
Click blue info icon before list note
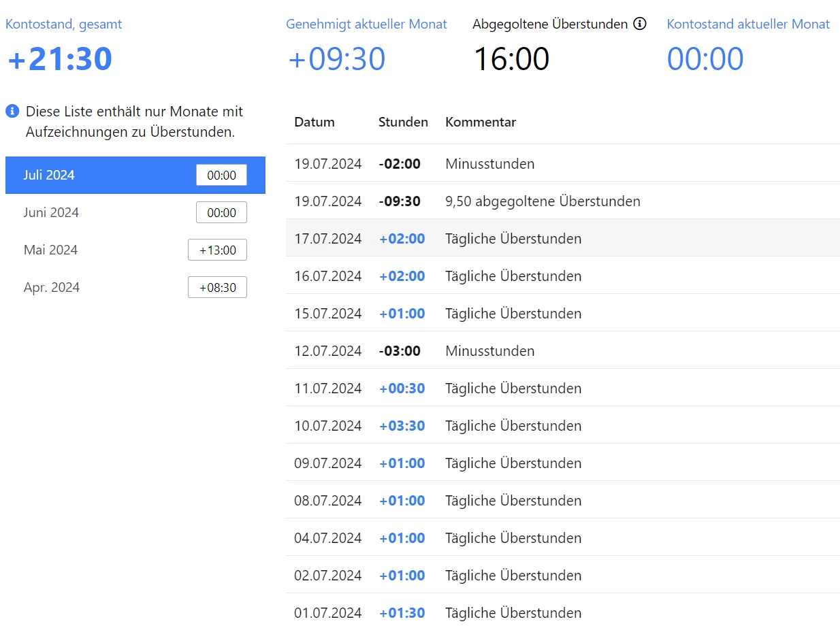coord(12,111)
